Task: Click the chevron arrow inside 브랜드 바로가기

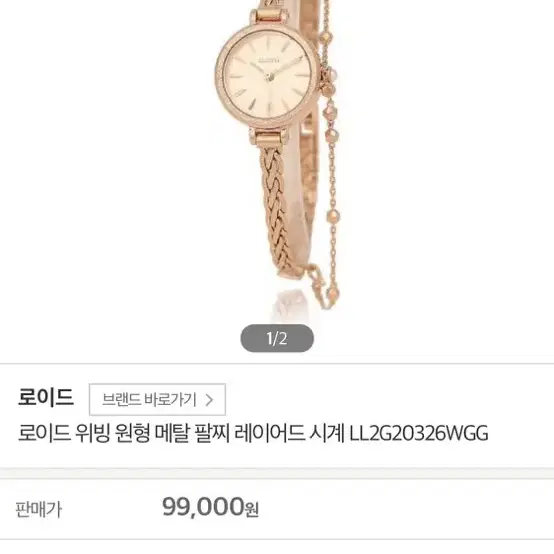Action: (x=210, y=400)
